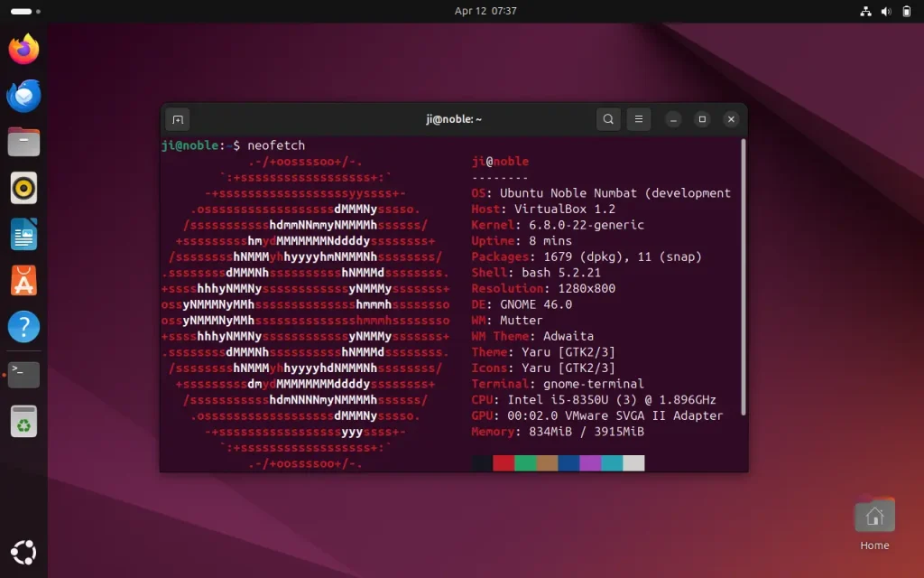Click the terminal vertical scrollbar

[744, 277]
